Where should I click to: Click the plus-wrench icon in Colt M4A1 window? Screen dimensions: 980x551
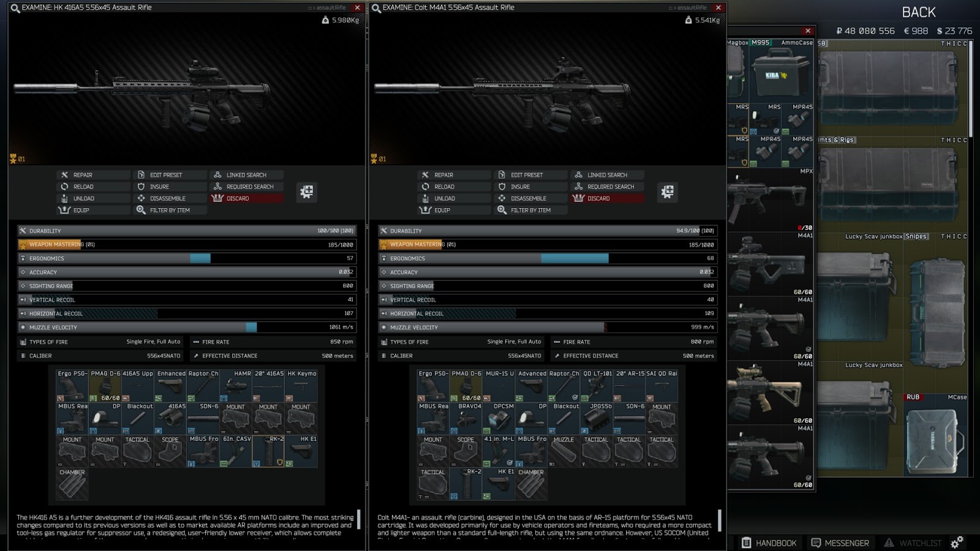[668, 192]
